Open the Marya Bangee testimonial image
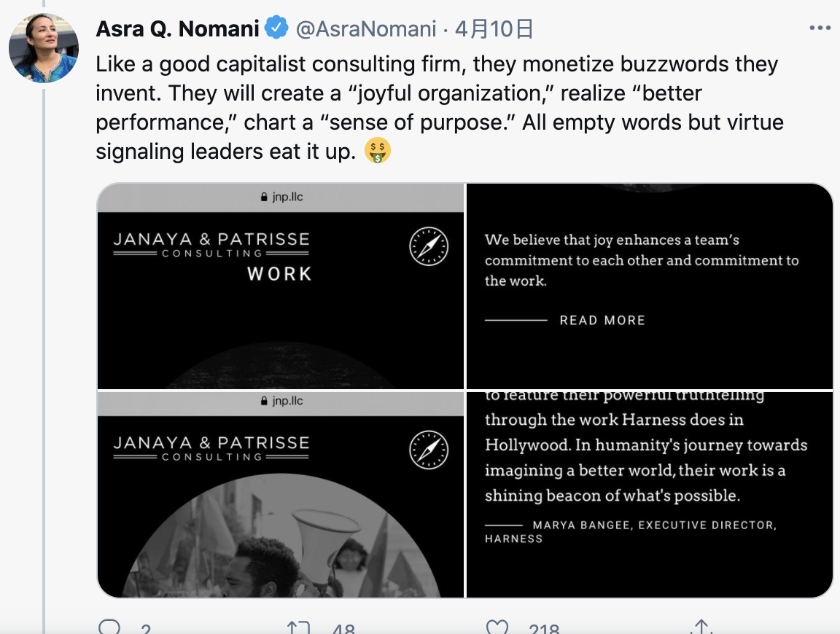The height and width of the screenshot is (634, 840). 649,494
